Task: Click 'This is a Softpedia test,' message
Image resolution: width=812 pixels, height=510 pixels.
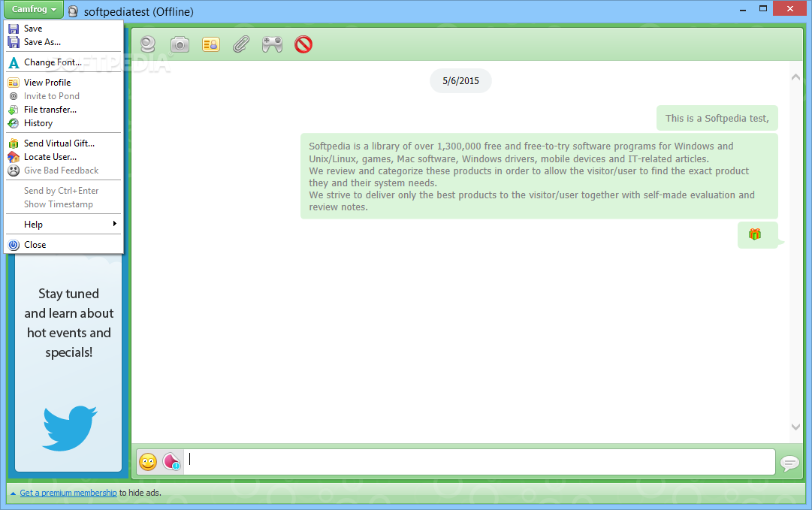Action: [717, 119]
